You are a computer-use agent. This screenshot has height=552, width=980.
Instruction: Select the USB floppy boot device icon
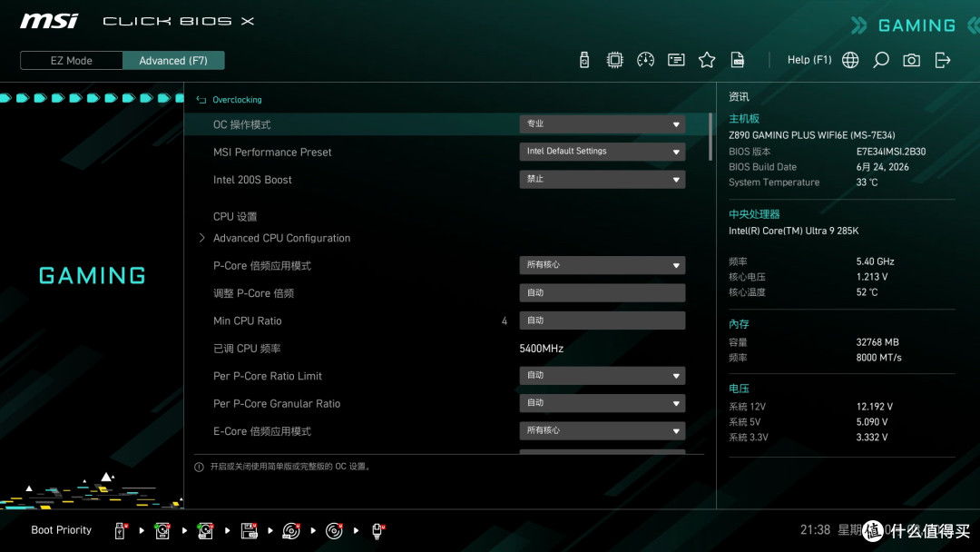point(249,531)
